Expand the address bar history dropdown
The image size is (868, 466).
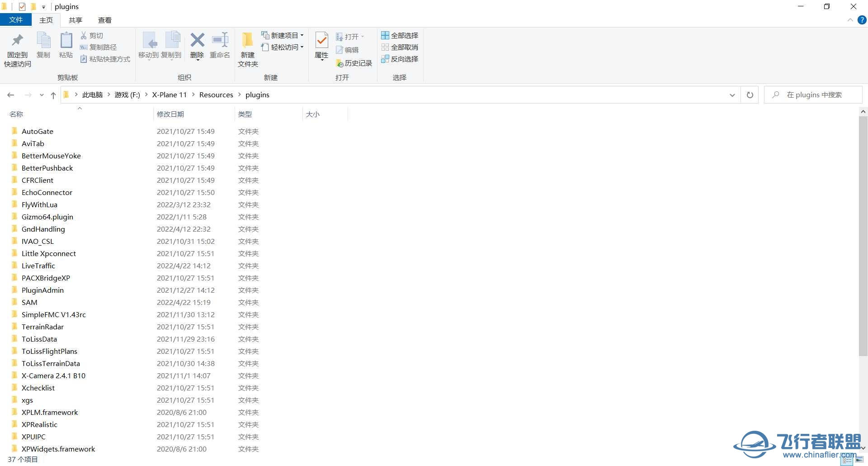click(x=732, y=95)
